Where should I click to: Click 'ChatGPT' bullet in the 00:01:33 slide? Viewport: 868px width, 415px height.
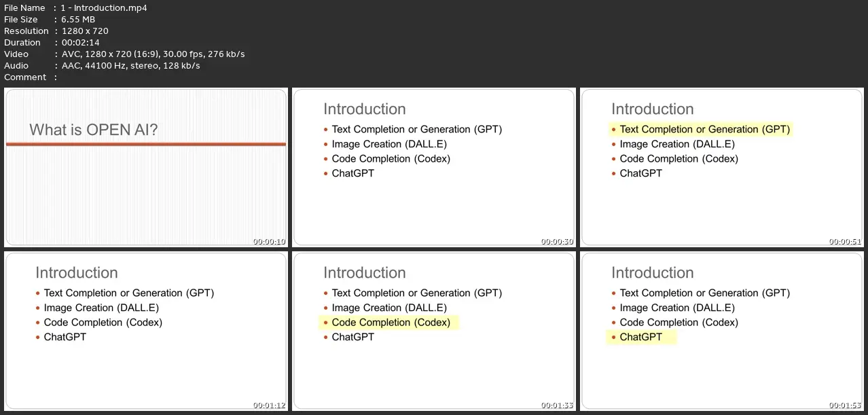pos(353,337)
